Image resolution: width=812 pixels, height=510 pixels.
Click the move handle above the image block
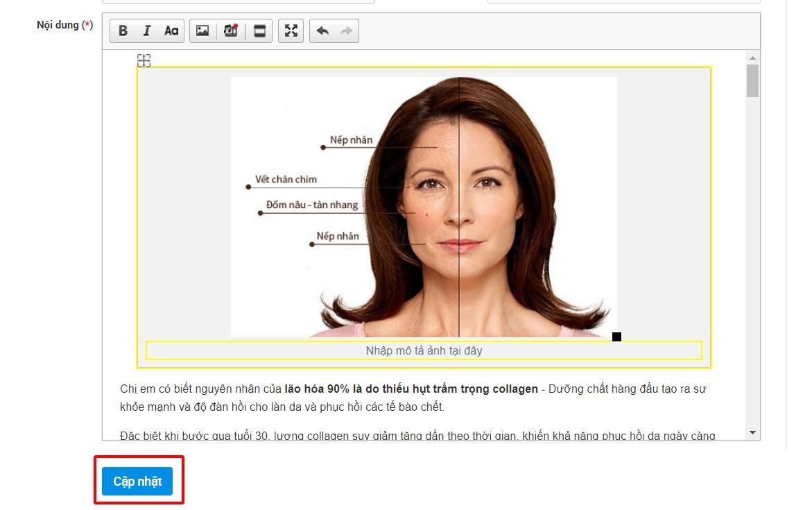(x=144, y=60)
